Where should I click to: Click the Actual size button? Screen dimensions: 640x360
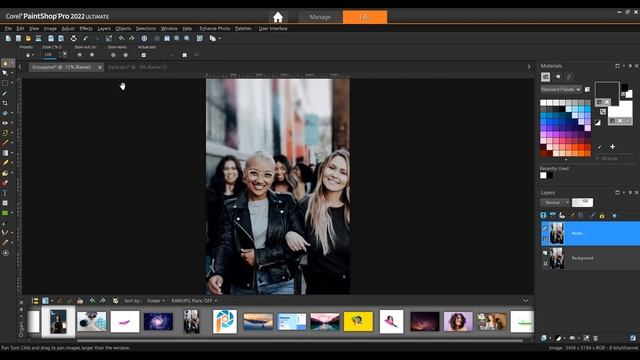point(144,55)
